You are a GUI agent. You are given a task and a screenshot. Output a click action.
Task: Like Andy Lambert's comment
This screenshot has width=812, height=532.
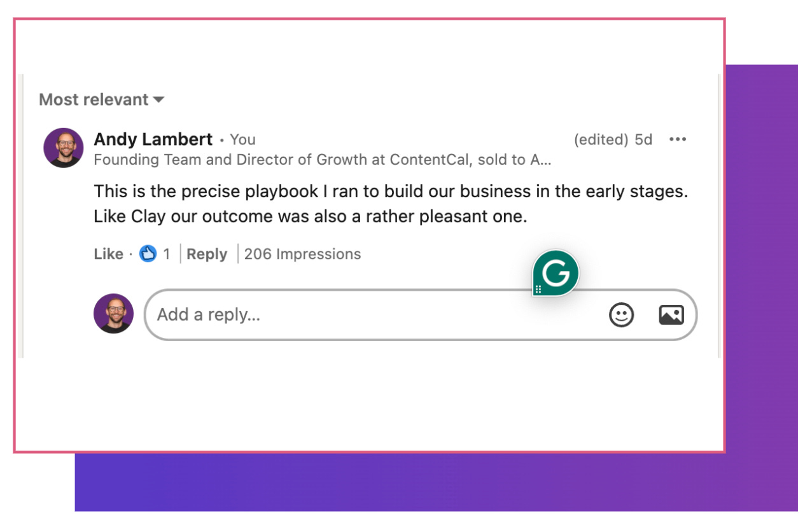point(108,254)
